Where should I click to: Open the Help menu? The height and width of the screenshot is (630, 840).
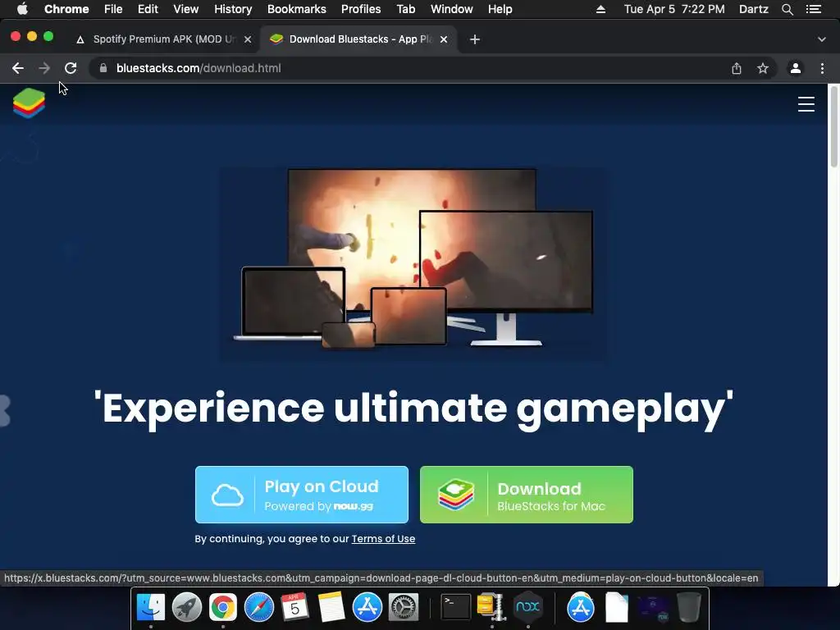[x=500, y=9]
